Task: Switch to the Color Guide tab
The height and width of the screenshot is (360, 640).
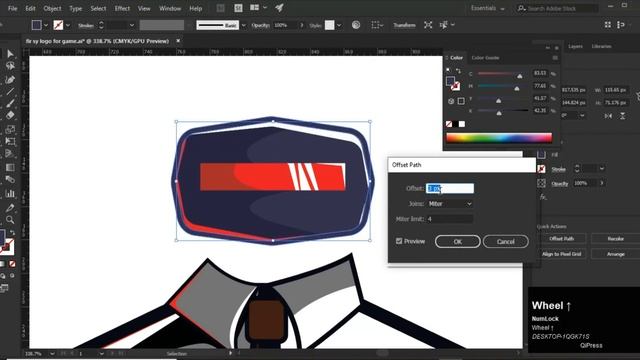Action: 485,58
